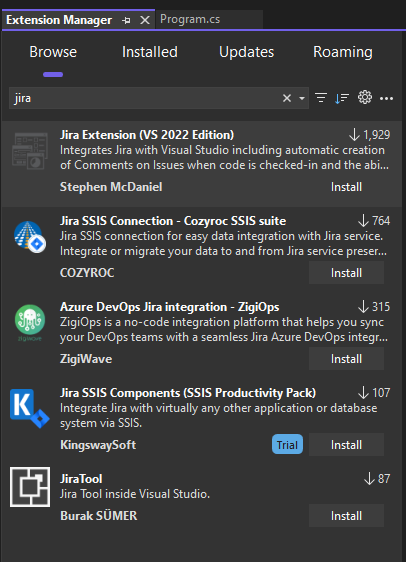Switch to the Updates tab
This screenshot has width=406, height=562.
247,52
